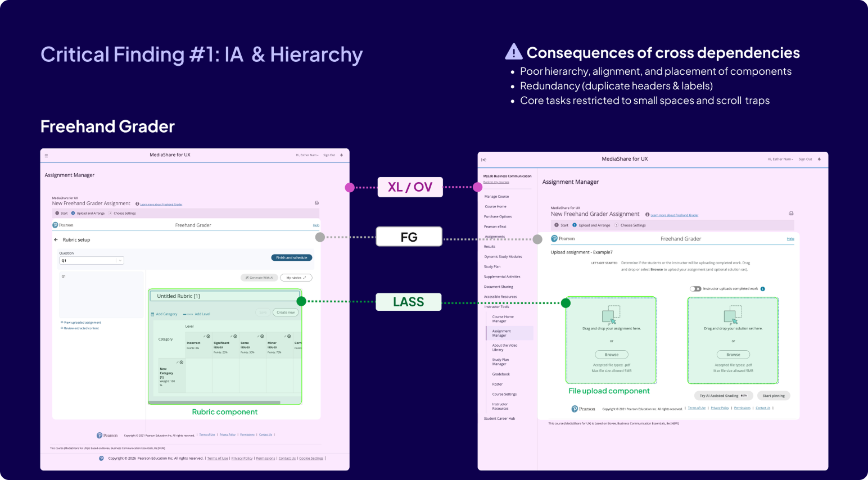Click the Start pinning button
This screenshot has width=868, height=480.
[x=774, y=396]
